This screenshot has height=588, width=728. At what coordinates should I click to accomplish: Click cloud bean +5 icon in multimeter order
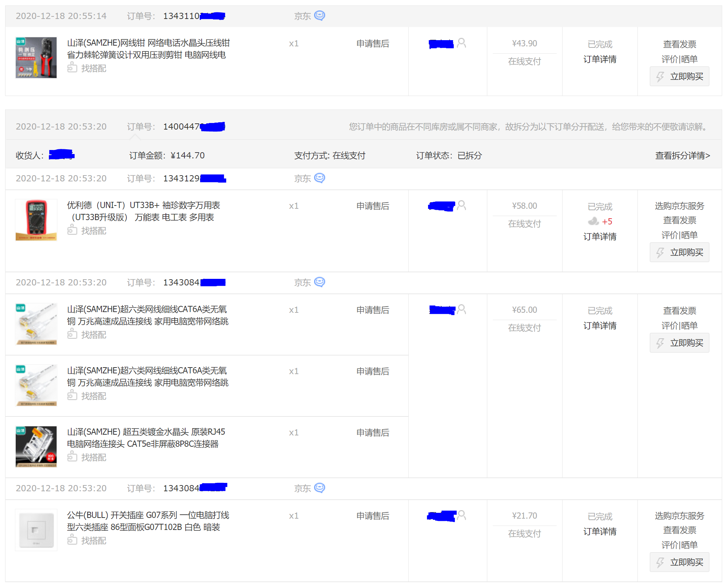(593, 221)
